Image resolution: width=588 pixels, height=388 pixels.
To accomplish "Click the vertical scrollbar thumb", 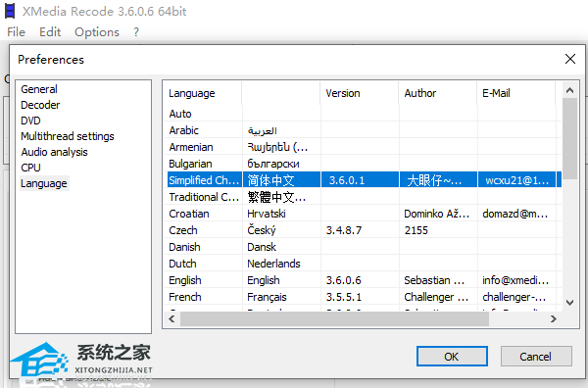I will (x=569, y=139).
